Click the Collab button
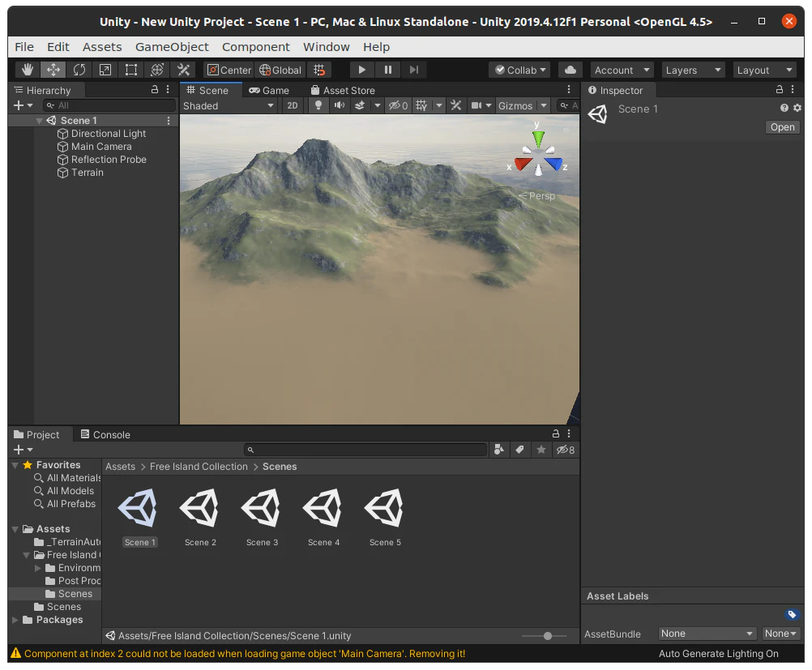Image resolution: width=812 pixels, height=670 pixels. tap(519, 70)
